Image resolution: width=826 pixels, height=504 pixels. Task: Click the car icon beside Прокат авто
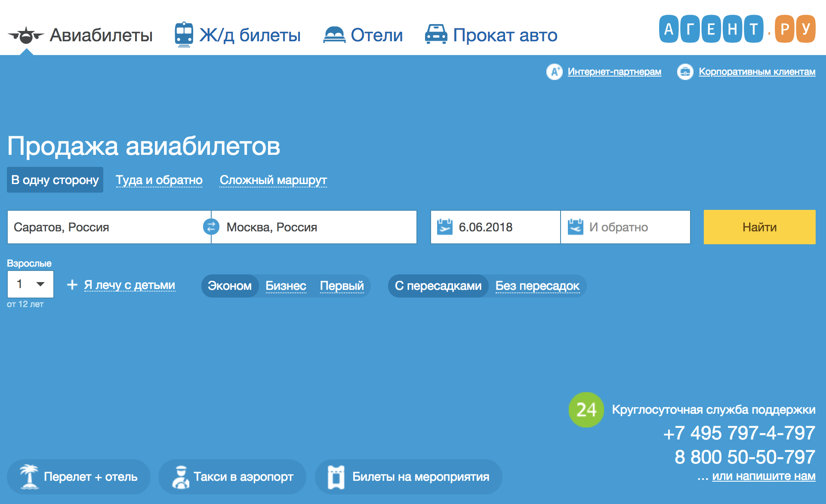click(x=436, y=34)
